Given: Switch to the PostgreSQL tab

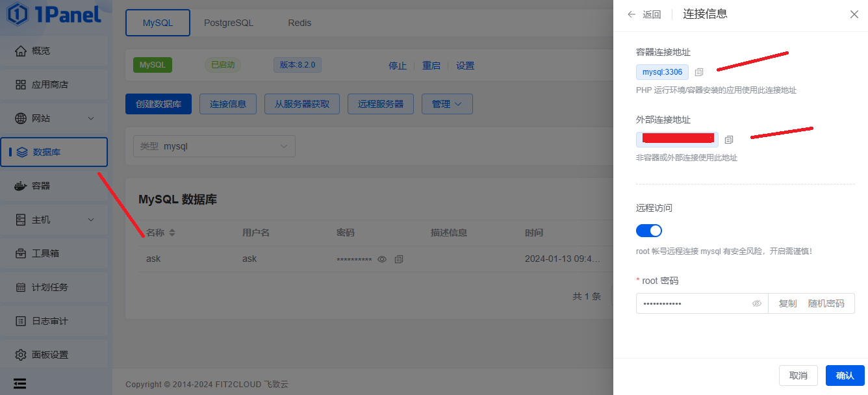Looking at the screenshot, I should [229, 23].
